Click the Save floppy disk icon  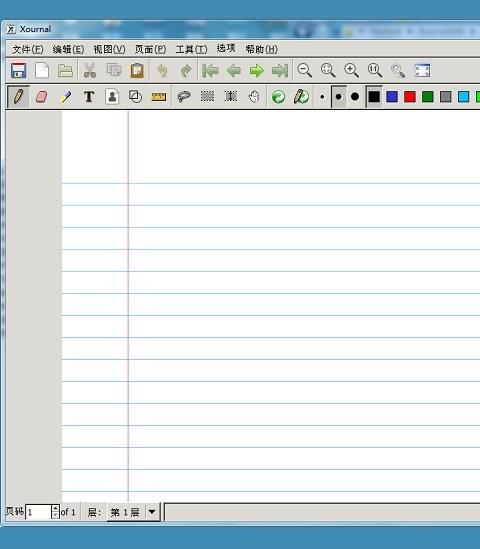click(x=18, y=70)
